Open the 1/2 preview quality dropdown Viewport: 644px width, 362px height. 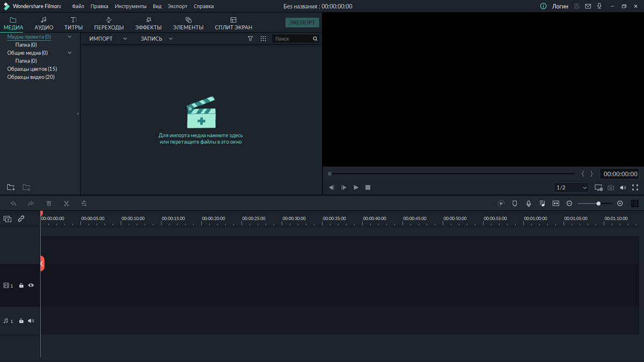pos(572,188)
